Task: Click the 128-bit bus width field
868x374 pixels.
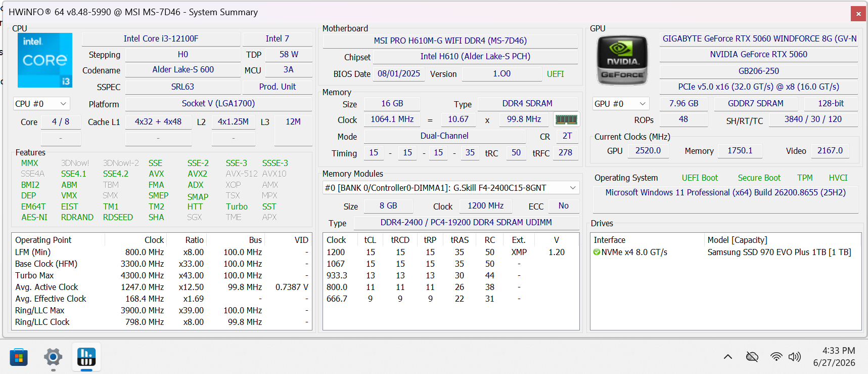Action: pyautogui.click(x=831, y=103)
